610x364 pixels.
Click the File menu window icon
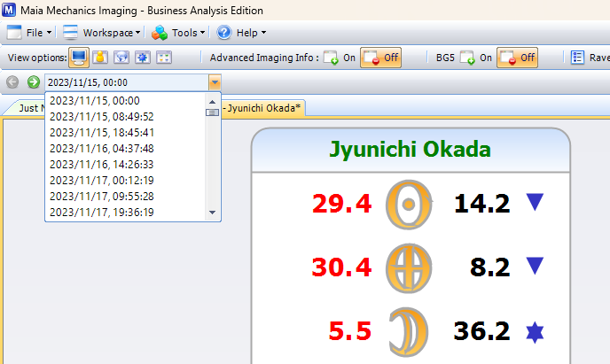[x=14, y=33]
